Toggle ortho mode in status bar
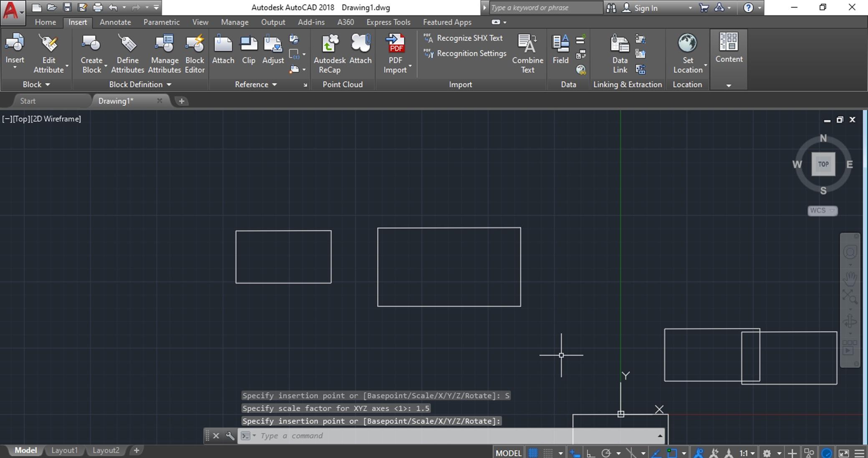This screenshot has height=458, width=868. click(x=590, y=453)
